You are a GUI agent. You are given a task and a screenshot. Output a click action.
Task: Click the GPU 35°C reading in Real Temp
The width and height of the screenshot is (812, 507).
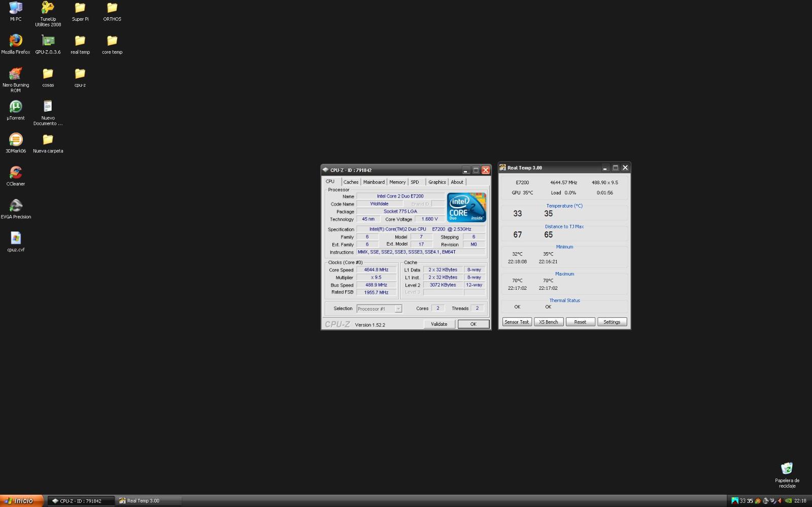click(x=522, y=193)
